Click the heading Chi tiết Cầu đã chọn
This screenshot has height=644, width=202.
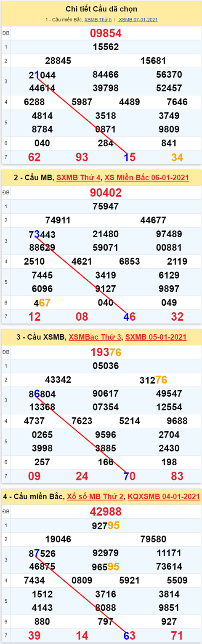coord(101,9)
